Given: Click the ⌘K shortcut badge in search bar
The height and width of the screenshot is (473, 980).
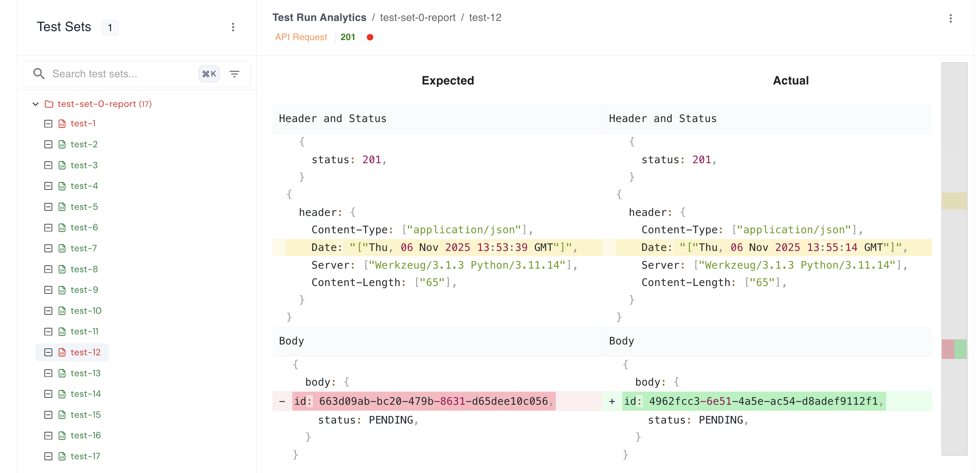Looking at the screenshot, I should [209, 74].
